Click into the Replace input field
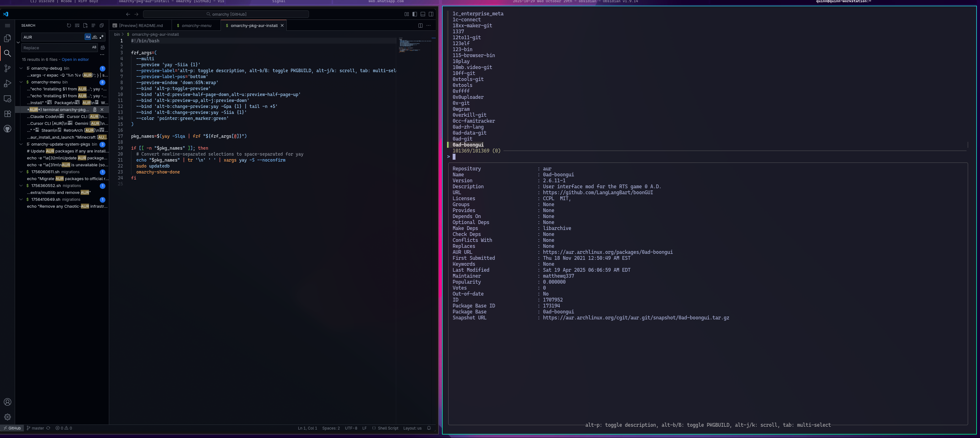Screen dimensions: 980x438 [x=55, y=48]
